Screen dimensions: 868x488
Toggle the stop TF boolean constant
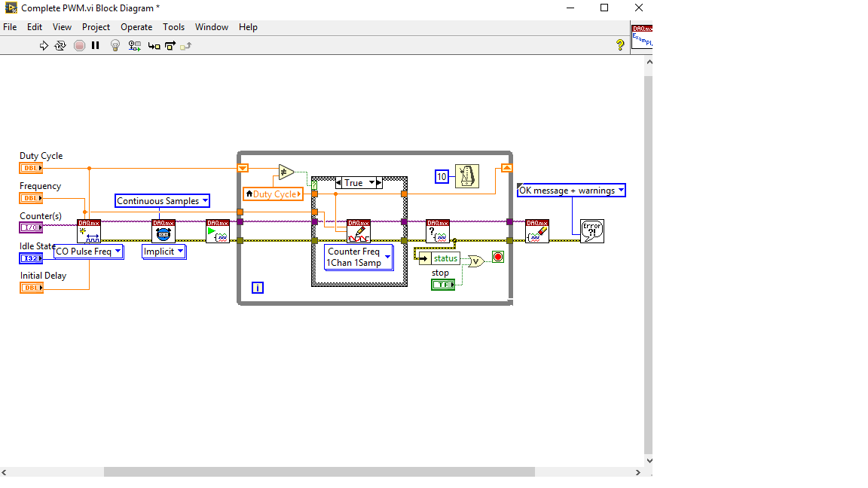(x=444, y=284)
